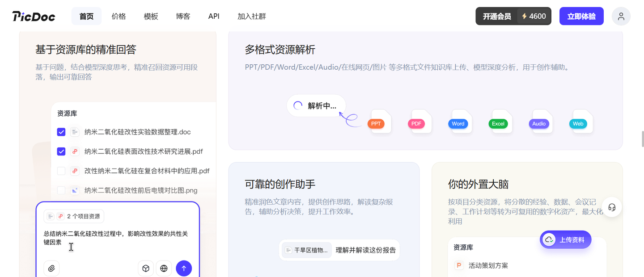Click the Word format file icon
This screenshot has width=644, height=277.
pyautogui.click(x=461, y=122)
